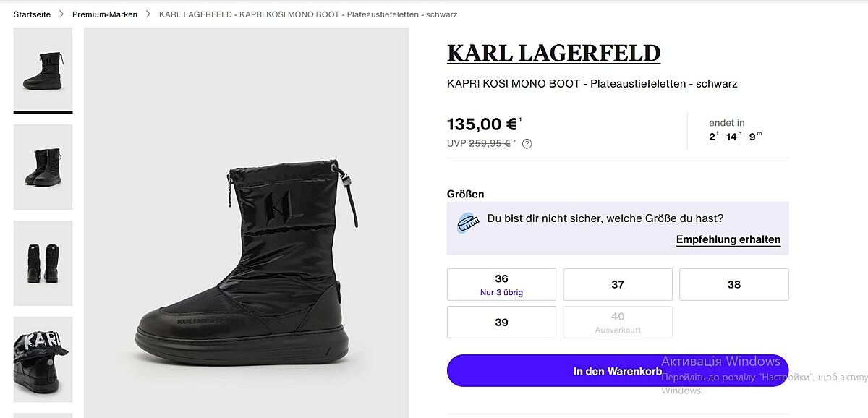Click the 135,00 € sale price
Image resolution: width=868 pixels, height=418 pixels.
point(481,124)
